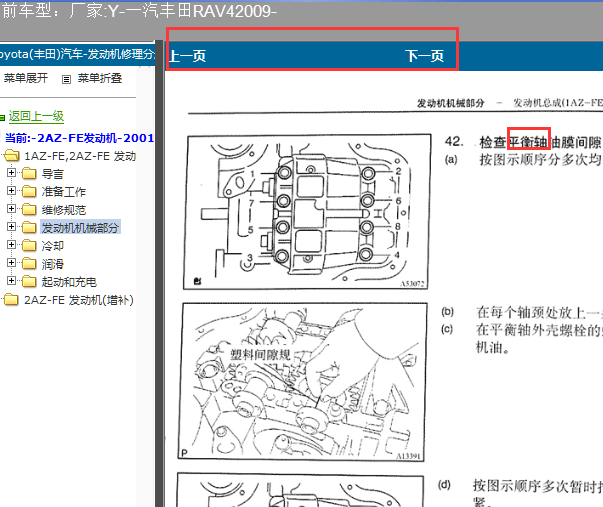
Task: Select highlighted 发动机机械部分 item
Action: [80, 228]
